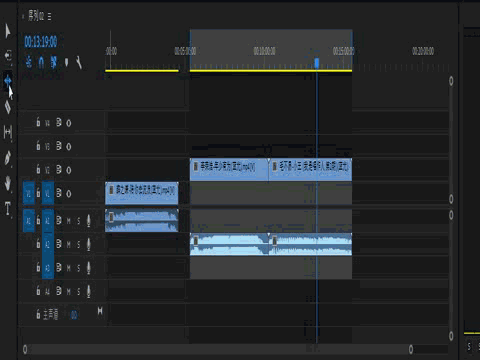Open timeline display settings wrench
The image size is (480, 360).
click(x=79, y=62)
